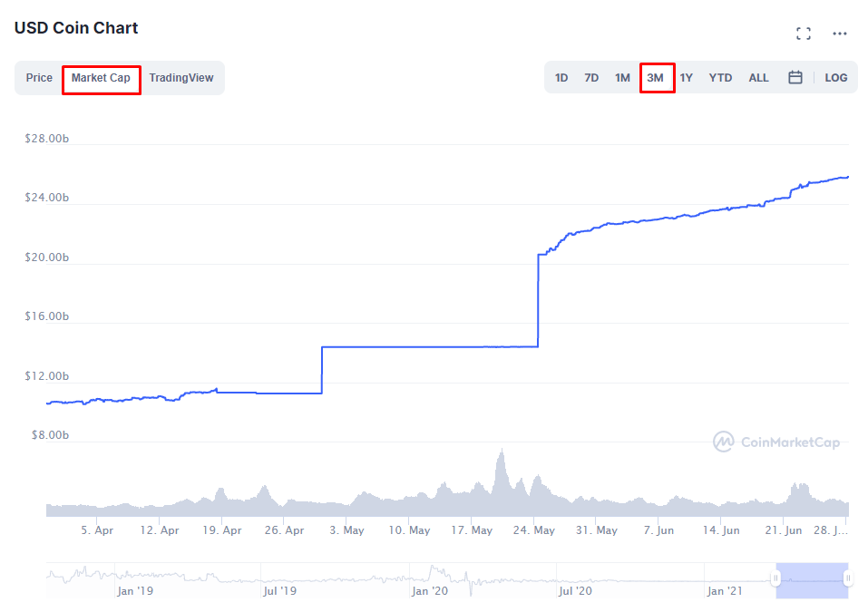Click the 19. Apr date label
The width and height of the screenshot is (868, 612).
222,530
